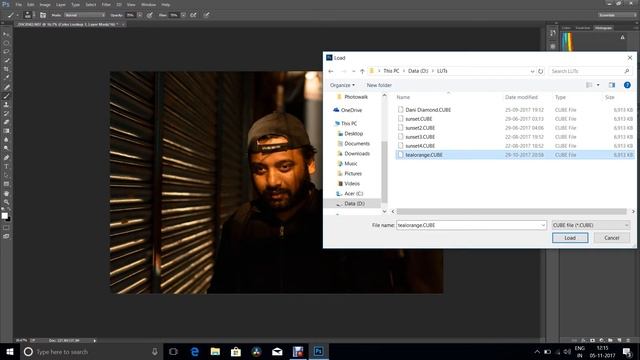Image resolution: width=640 pixels, height=360 pixels.
Task: Select the Zoom tool
Action: [6, 202]
